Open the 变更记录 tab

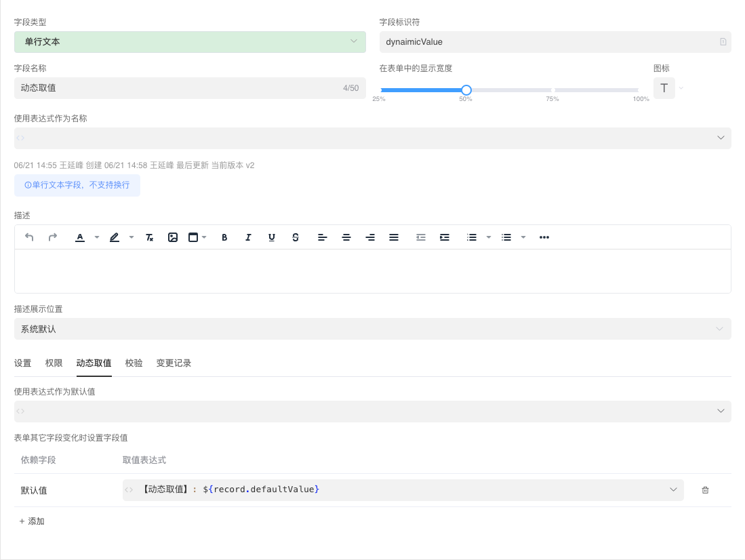pyautogui.click(x=174, y=363)
